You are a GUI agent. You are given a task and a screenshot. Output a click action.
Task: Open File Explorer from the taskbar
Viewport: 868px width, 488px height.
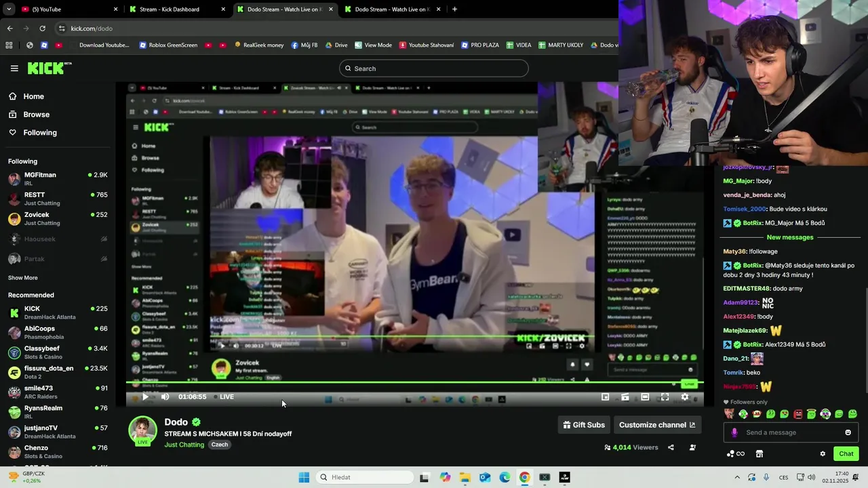coord(465,477)
